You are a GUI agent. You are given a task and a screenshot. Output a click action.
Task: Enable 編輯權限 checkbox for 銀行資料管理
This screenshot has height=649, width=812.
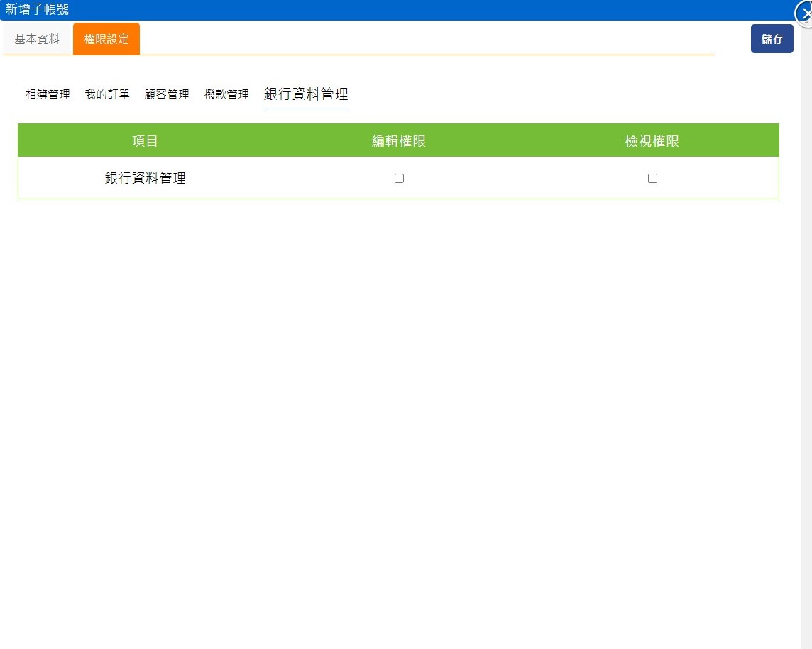(399, 179)
